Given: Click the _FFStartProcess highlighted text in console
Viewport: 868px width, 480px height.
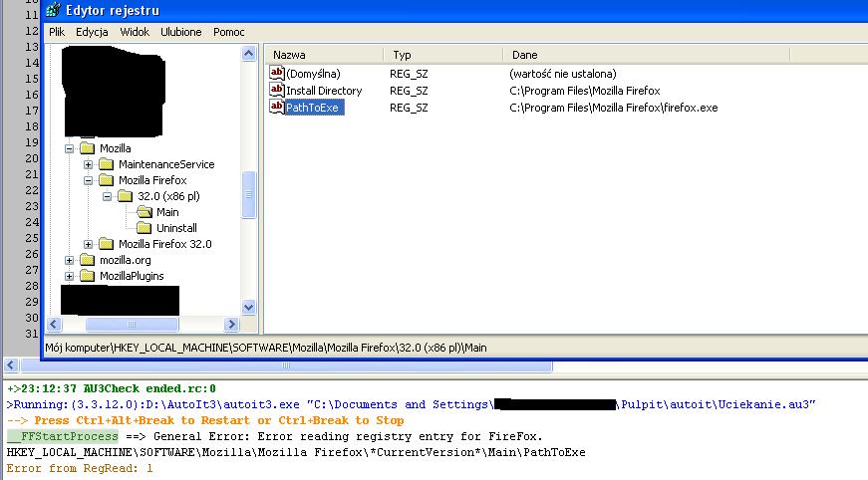Looking at the screenshot, I should [x=63, y=436].
